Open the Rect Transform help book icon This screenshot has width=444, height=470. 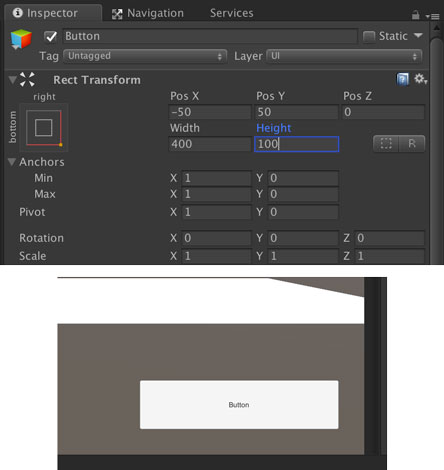tap(403, 80)
